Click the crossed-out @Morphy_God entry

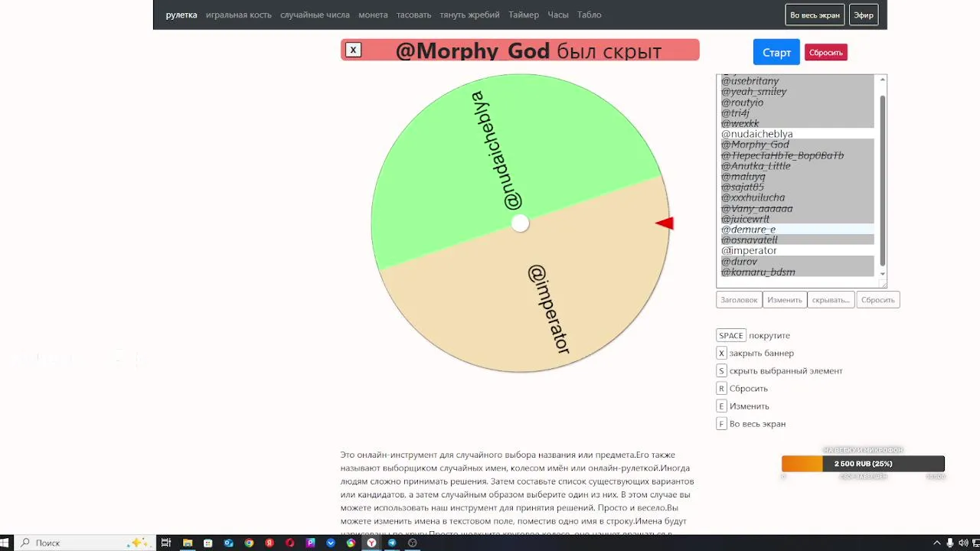[797, 145]
